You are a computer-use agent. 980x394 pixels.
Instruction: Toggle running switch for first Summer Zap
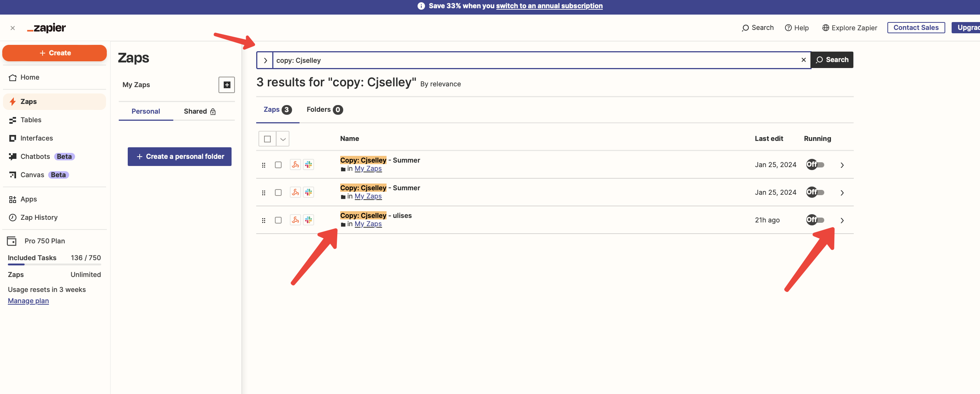(815, 164)
